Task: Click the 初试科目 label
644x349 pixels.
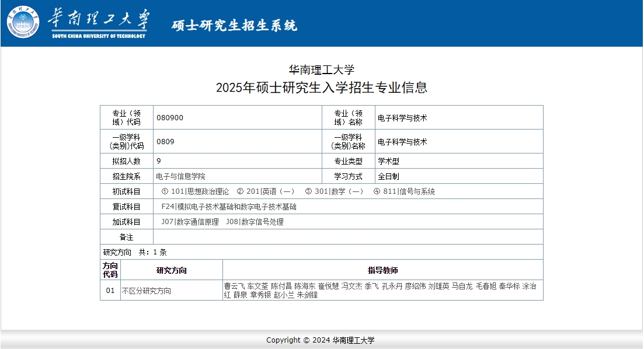Action: tap(127, 191)
